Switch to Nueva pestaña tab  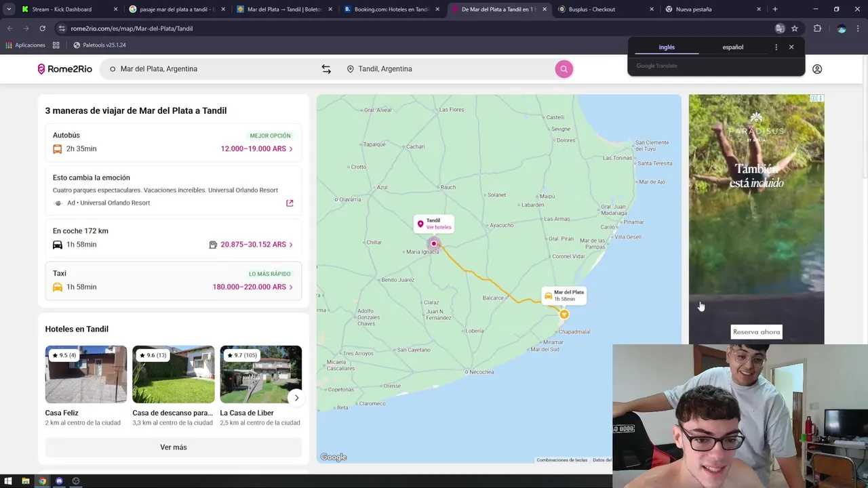coord(712,9)
